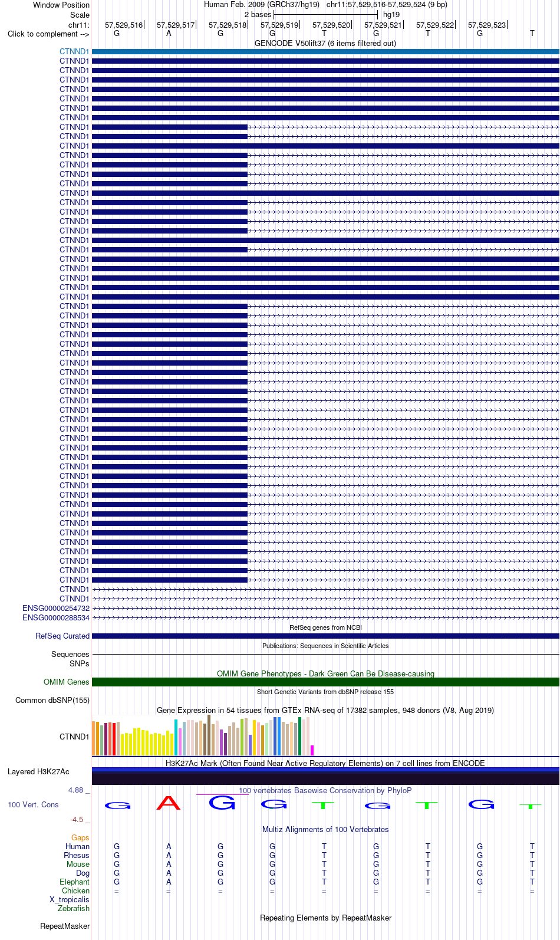Image resolution: width=560 pixels, height=940 pixels.
Task: Click the 57,529,523 ruler position
Action: click(487, 25)
